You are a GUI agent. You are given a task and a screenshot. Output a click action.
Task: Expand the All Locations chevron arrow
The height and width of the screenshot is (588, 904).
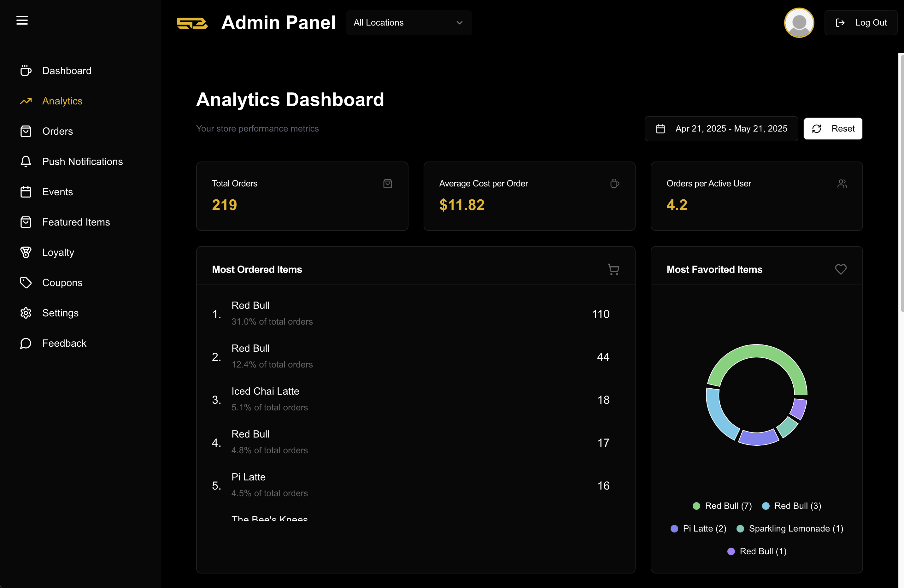point(460,23)
